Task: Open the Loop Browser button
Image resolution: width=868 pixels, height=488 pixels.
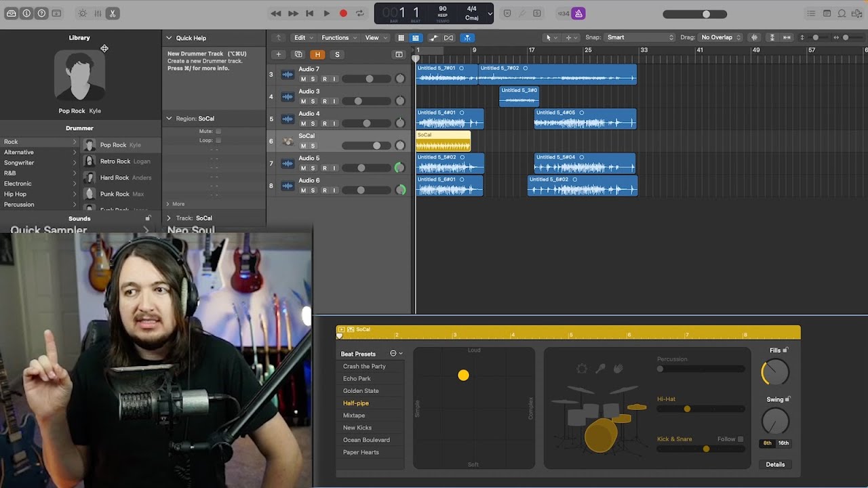Action: 842,13
